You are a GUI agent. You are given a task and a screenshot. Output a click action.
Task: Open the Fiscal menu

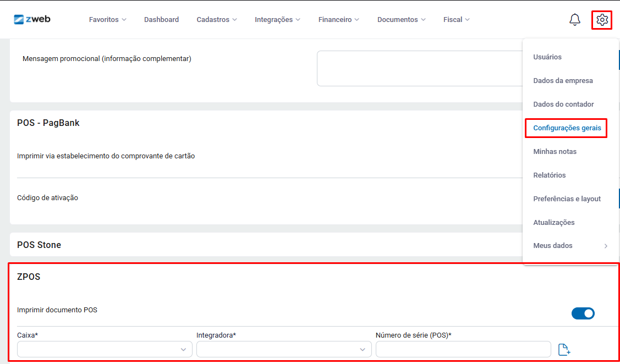pyautogui.click(x=457, y=20)
